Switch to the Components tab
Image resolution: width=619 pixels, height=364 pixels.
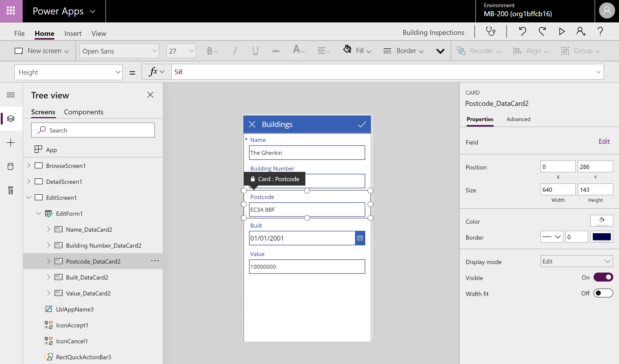84,112
